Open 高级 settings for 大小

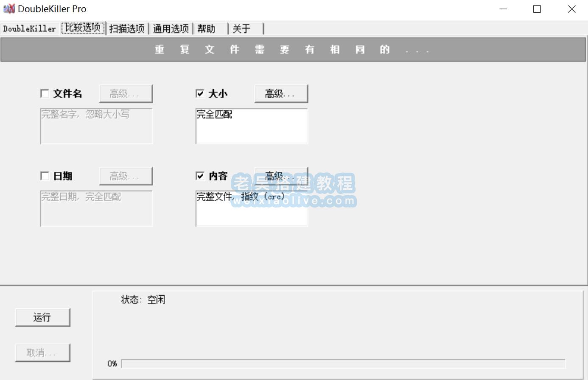point(281,94)
